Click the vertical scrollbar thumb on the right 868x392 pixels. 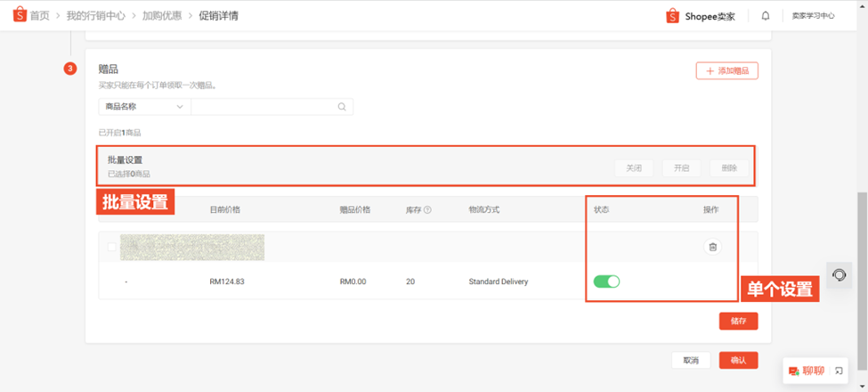coord(863,281)
